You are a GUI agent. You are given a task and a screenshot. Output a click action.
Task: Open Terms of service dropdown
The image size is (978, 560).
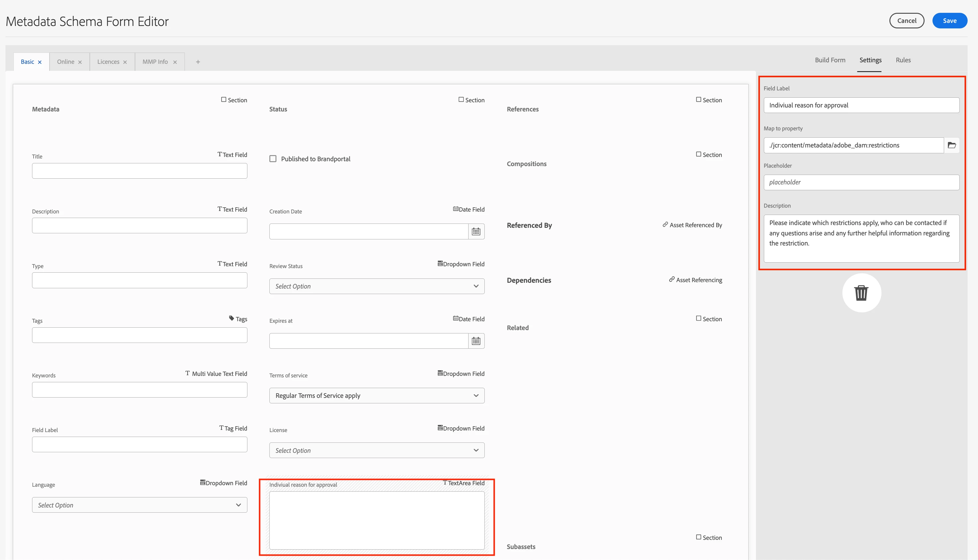pyautogui.click(x=376, y=395)
